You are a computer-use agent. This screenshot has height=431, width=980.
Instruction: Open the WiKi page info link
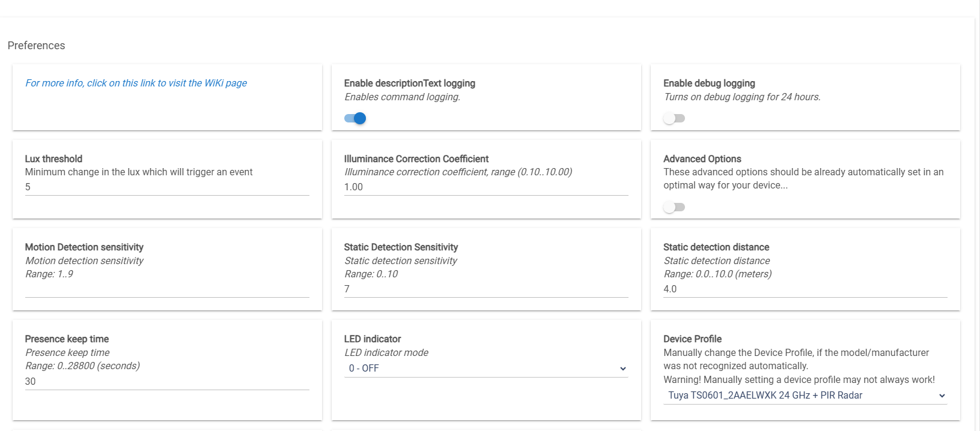(136, 83)
